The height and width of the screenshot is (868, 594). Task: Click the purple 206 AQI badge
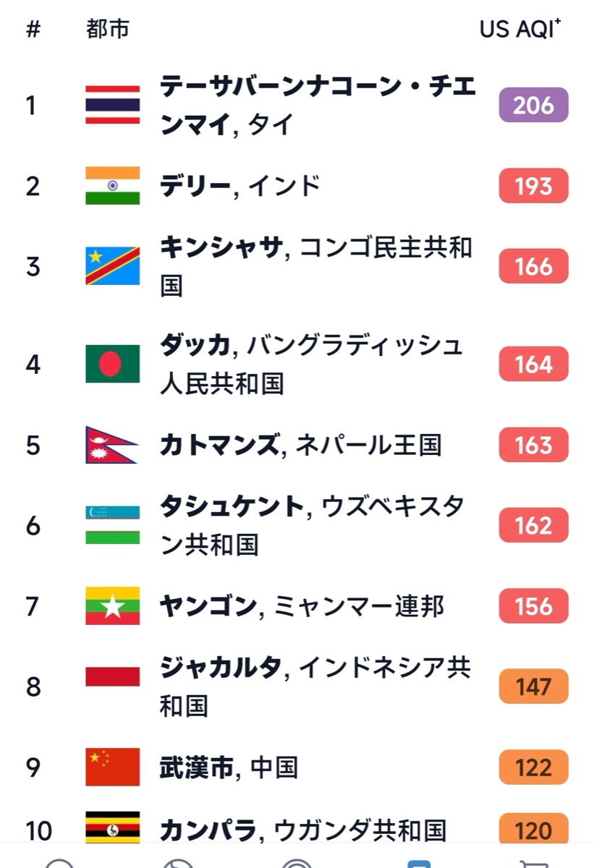point(533,104)
